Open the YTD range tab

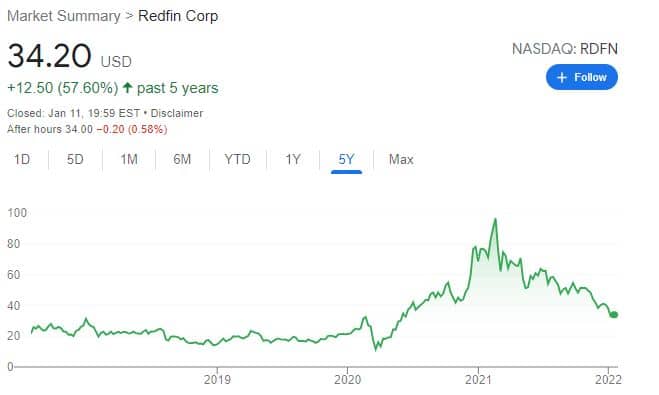(x=237, y=159)
